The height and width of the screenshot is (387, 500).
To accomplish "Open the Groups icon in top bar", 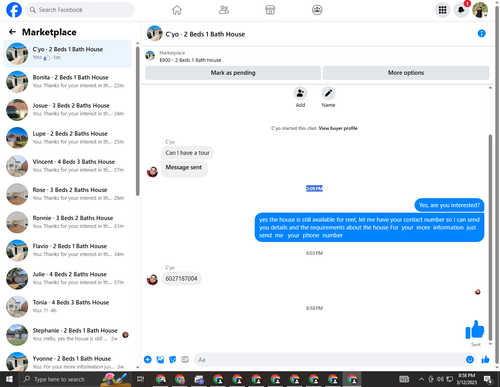I will click(x=317, y=10).
